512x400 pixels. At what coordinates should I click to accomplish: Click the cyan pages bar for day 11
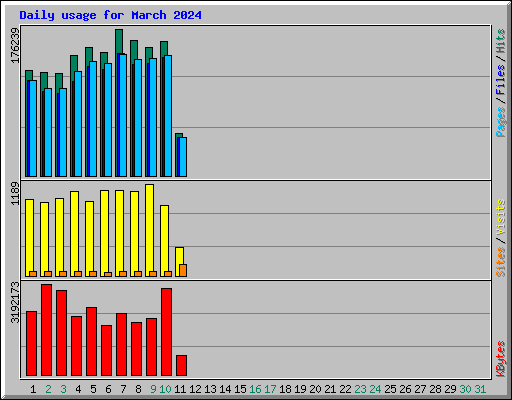(183, 157)
